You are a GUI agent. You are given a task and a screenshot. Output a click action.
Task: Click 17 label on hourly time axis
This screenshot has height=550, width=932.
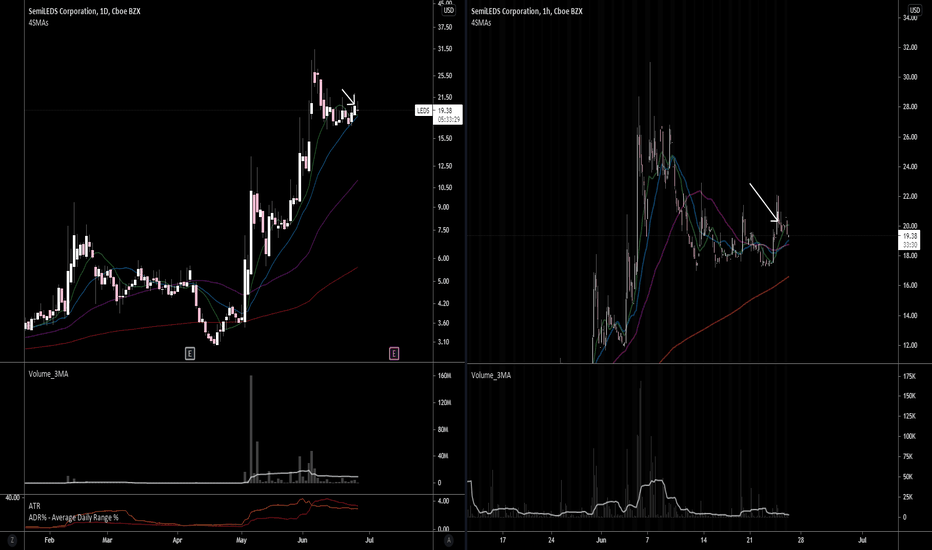click(x=503, y=540)
